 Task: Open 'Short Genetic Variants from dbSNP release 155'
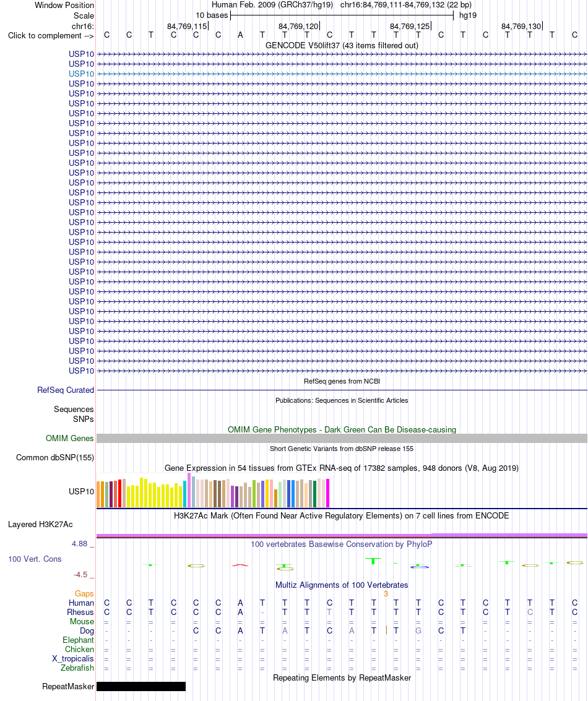coord(342,449)
